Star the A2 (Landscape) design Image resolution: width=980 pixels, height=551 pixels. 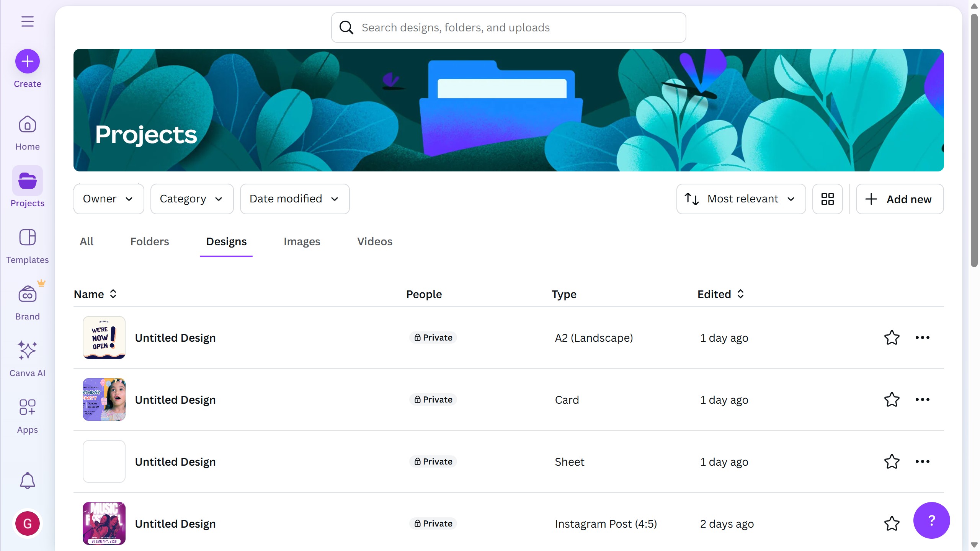pos(892,337)
